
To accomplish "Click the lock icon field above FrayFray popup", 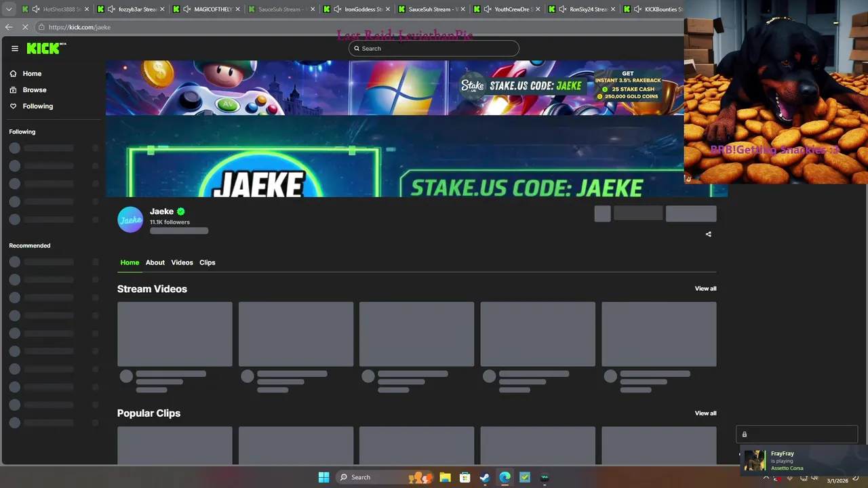I will [797, 434].
